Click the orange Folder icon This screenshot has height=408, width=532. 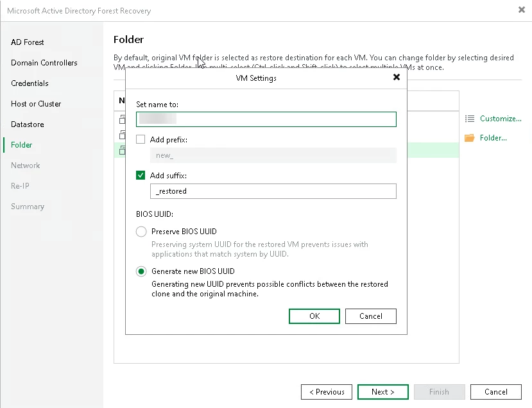pos(470,138)
